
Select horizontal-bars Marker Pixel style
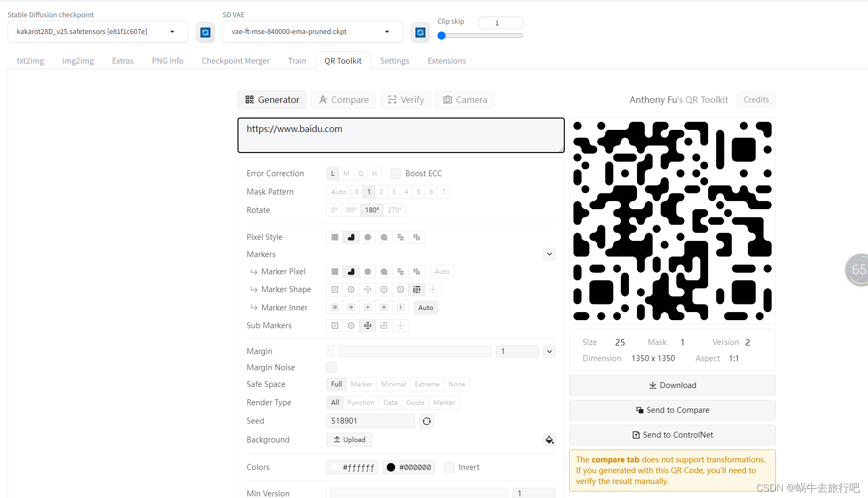point(401,272)
